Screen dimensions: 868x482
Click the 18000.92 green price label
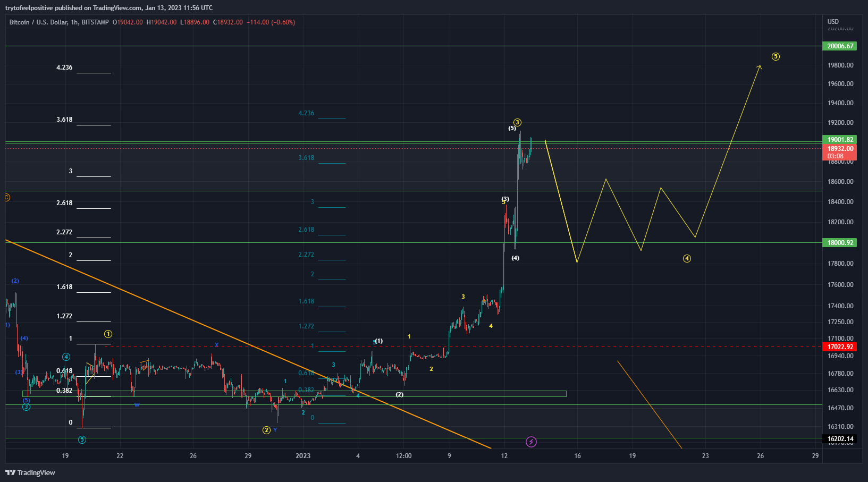click(840, 243)
